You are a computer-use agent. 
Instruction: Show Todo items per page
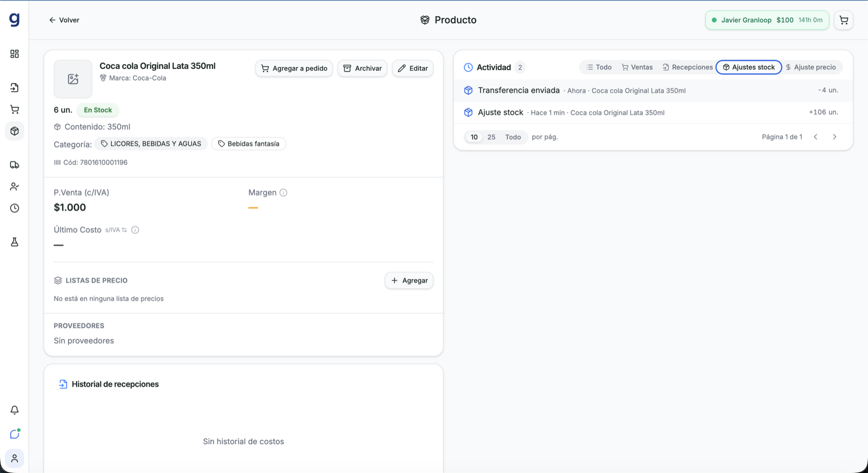513,137
